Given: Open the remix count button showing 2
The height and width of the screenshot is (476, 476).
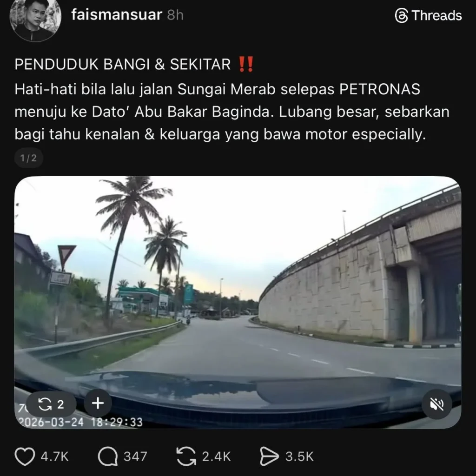Looking at the screenshot, I should pos(51,404).
